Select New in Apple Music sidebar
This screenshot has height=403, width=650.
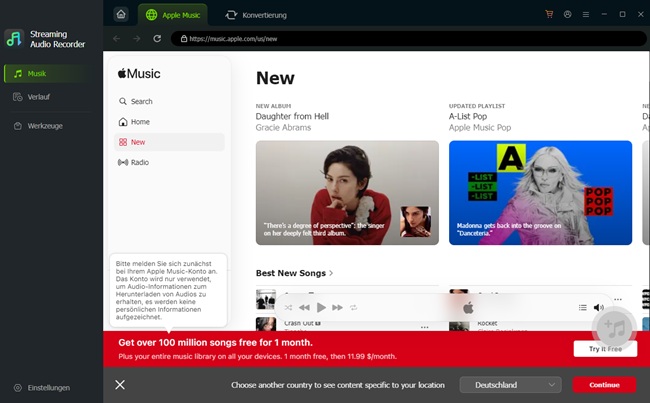(x=169, y=142)
